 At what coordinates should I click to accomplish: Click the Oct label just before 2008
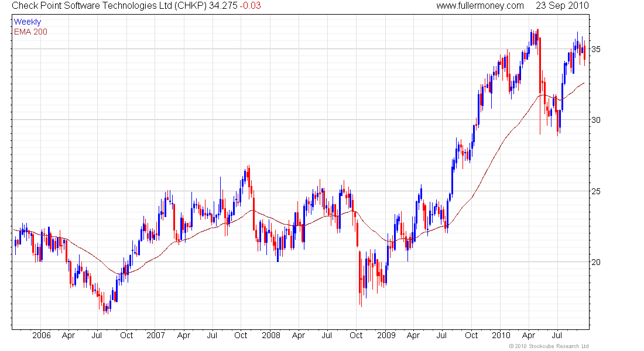(241, 335)
